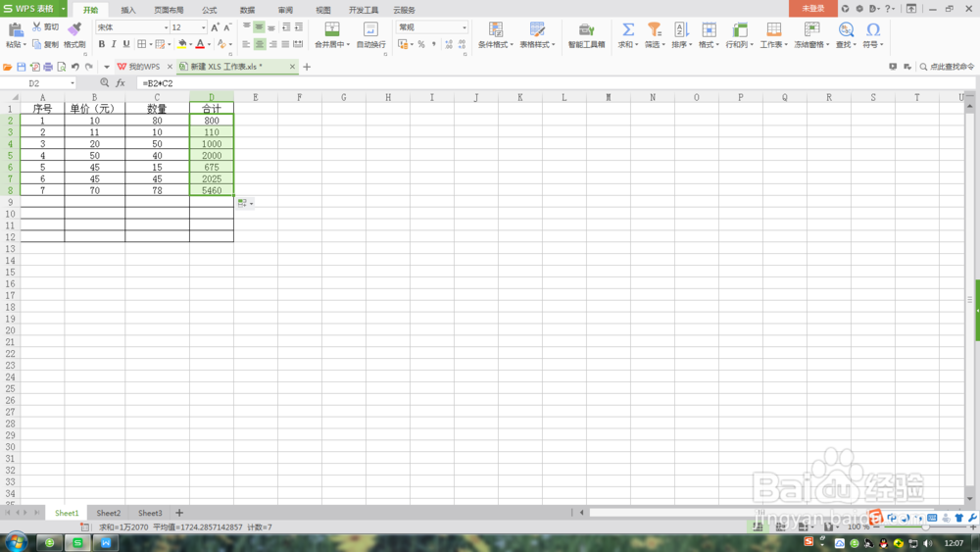The height and width of the screenshot is (552, 980).
Task: Click the increase decimal places icon
Action: coord(449,44)
